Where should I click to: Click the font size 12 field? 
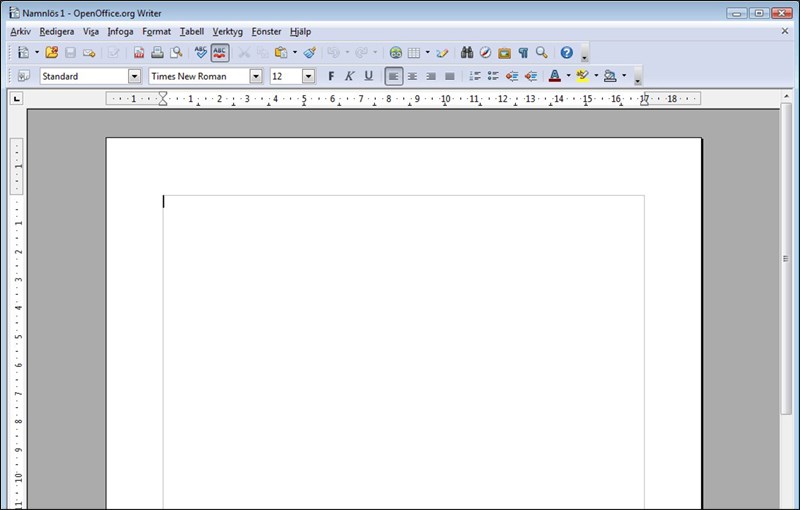pyautogui.click(x=286, y=76)
